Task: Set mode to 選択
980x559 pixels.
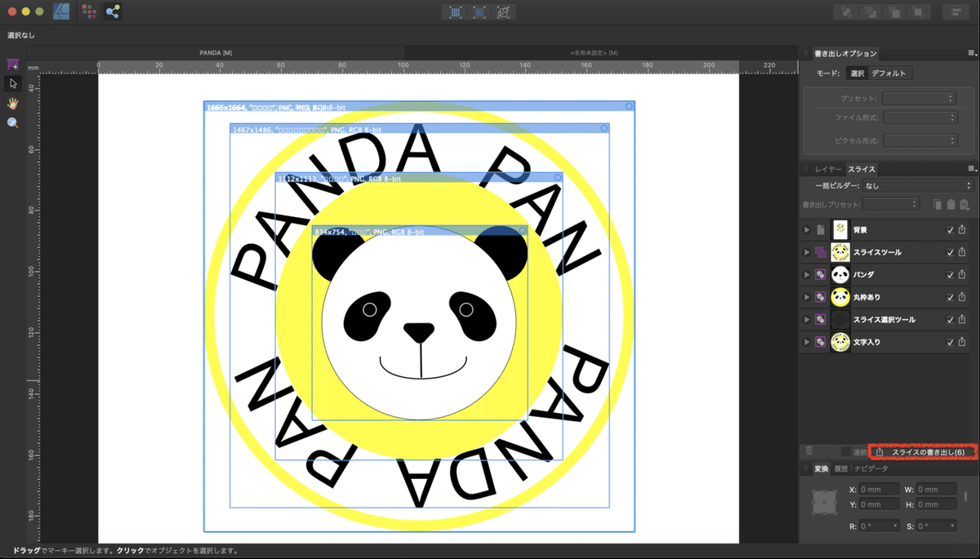Action: point(856,73)
